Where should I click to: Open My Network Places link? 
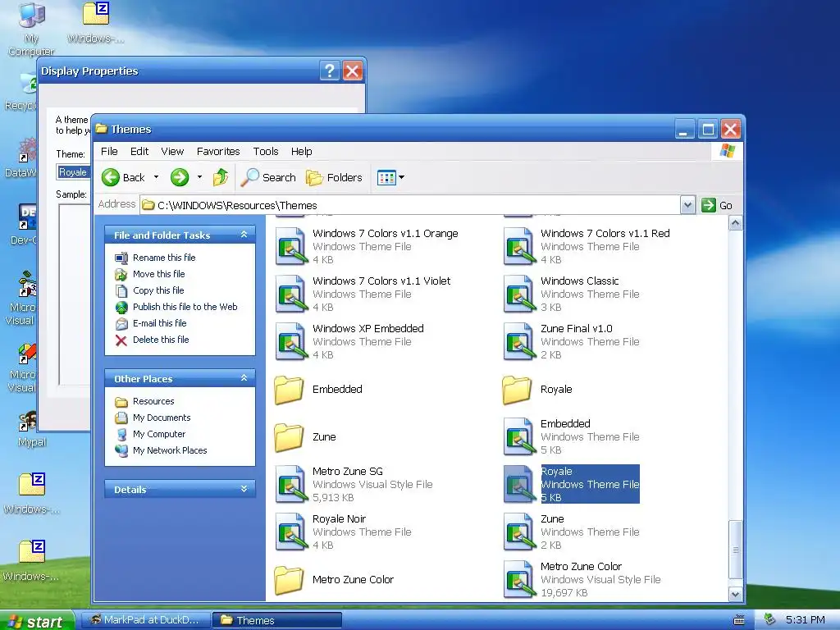[x=170, y=450]
